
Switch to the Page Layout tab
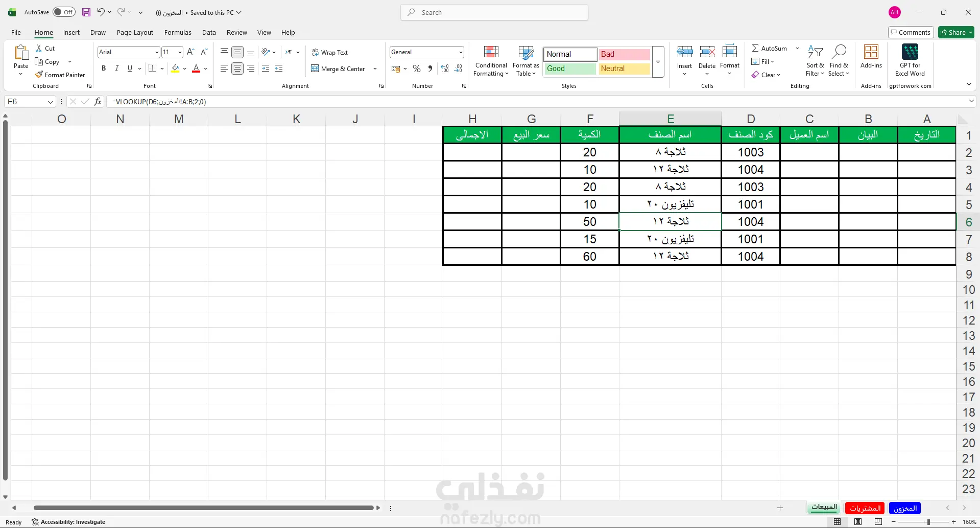pyautogui.click(x=135, y=32)
